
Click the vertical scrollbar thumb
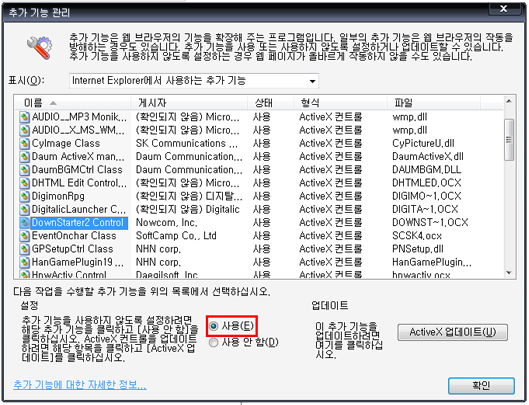(x=509, y=139)
